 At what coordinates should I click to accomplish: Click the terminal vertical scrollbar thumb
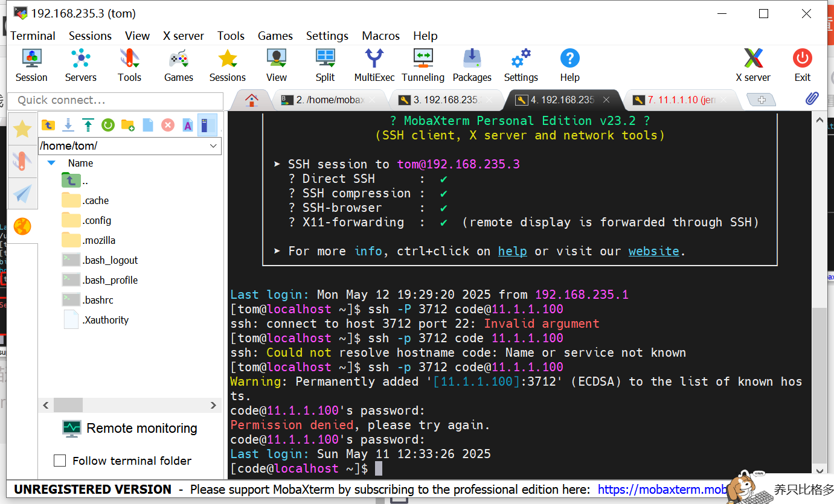tap(820, 385)
